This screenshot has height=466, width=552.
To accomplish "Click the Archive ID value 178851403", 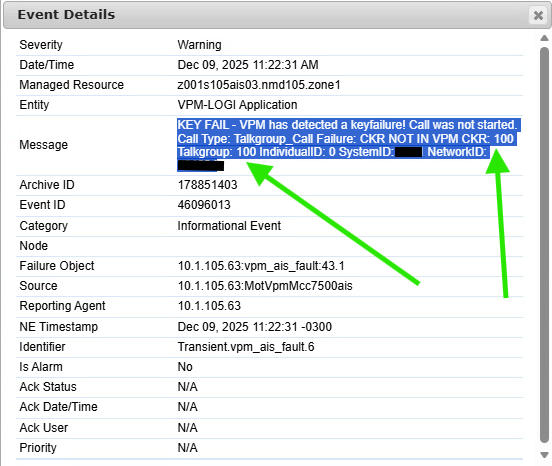I will (207, 185).
